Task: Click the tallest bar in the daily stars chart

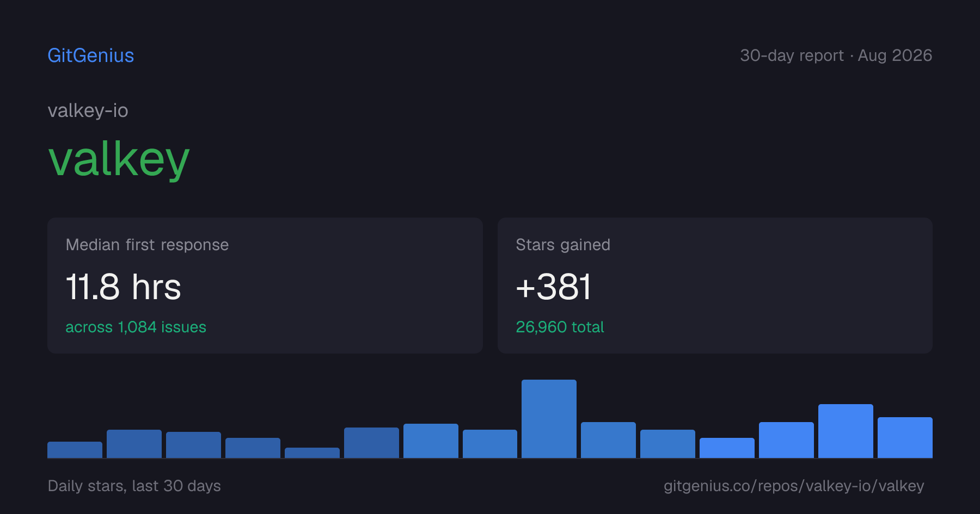Action: [549, 419]
